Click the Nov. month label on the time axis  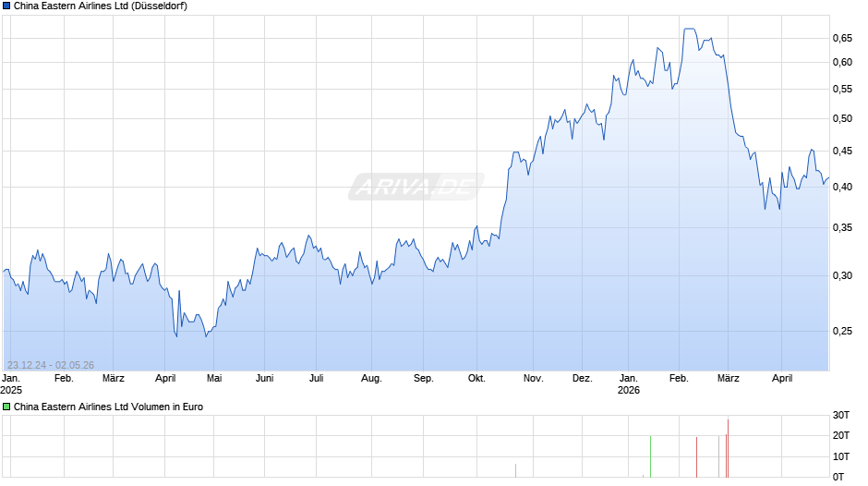point(533,379)
